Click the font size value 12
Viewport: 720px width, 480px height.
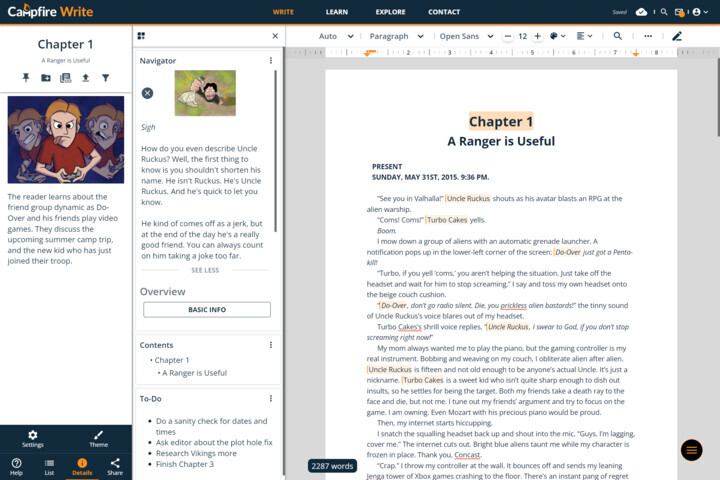click(523, 36)
